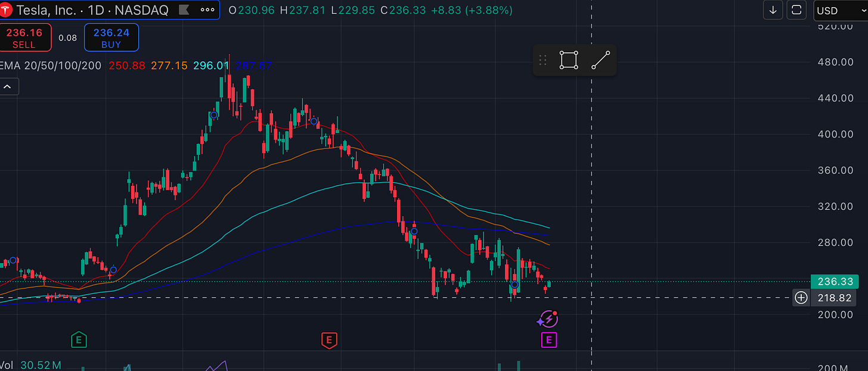Click the fullscreen frame icon button
Screen dimensions: 868x371
796,10
